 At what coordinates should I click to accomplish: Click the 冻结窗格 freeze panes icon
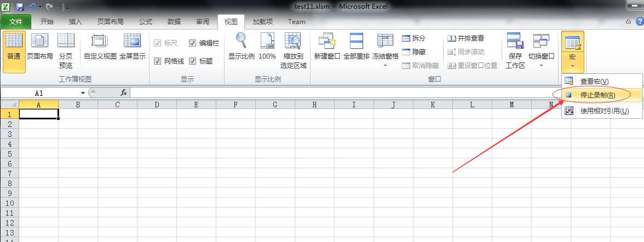pyautogui.click(x=386, y=41)
